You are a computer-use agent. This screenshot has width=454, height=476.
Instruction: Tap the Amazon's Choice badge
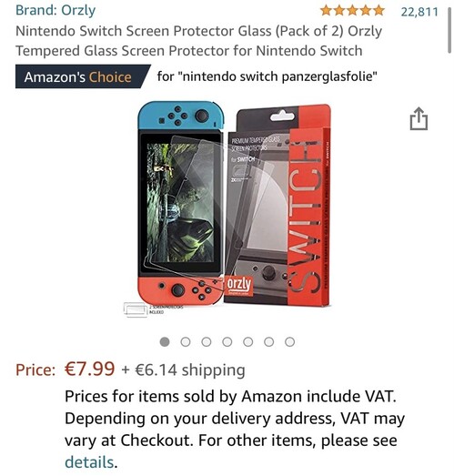click(83, 76)
